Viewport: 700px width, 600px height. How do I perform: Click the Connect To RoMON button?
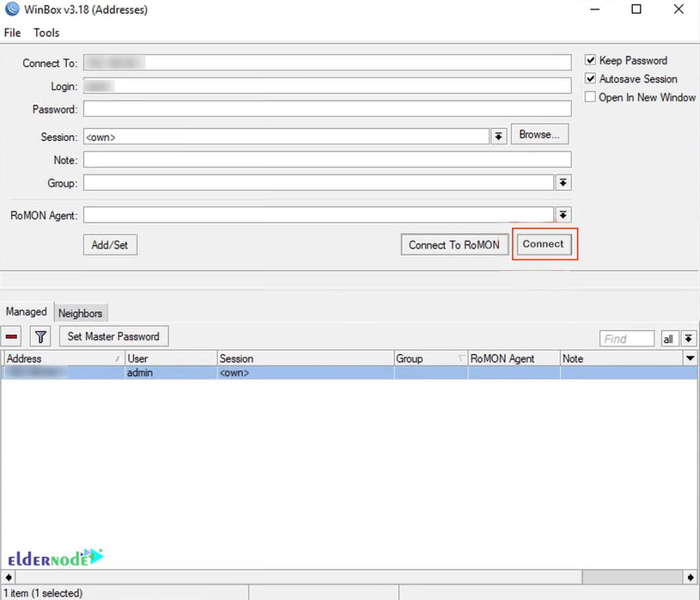pyautogui.click(x=454, y=245)
